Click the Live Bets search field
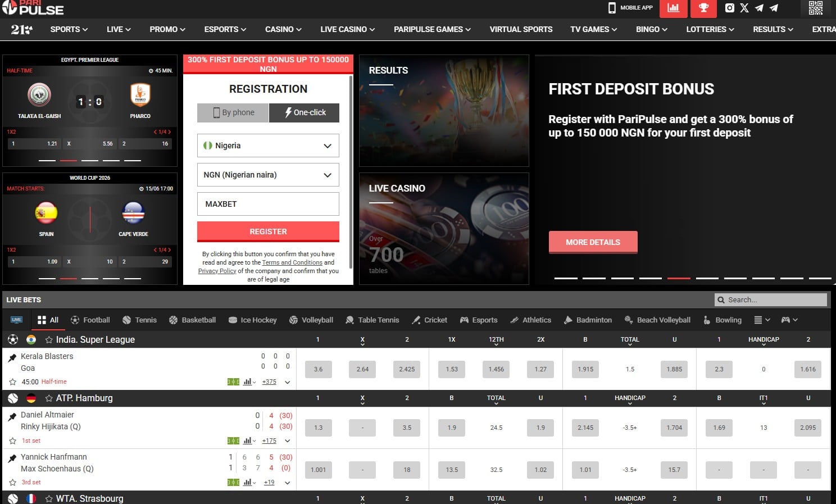 tap(771, 300)
